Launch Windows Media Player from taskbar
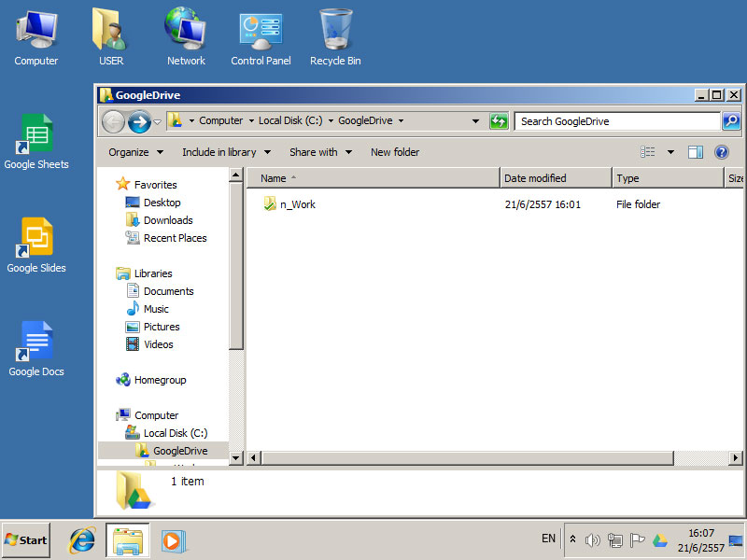Viewport: 747px width, 560px height. 173,541
